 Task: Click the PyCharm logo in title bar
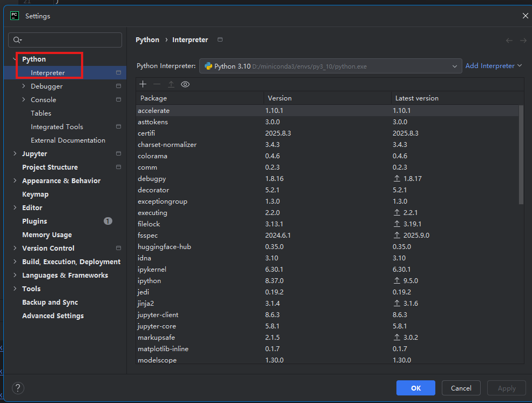pyautogui.click(x=15, y=16)
